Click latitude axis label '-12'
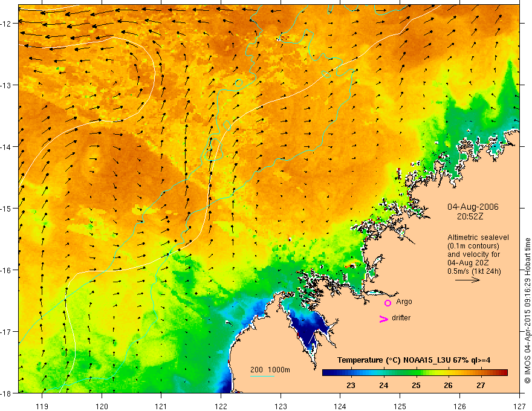The image size is (532, 411). tap(7, 24)
